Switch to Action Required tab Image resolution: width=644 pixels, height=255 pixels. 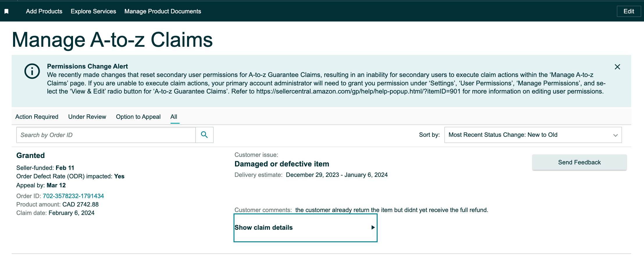point(37,117)
